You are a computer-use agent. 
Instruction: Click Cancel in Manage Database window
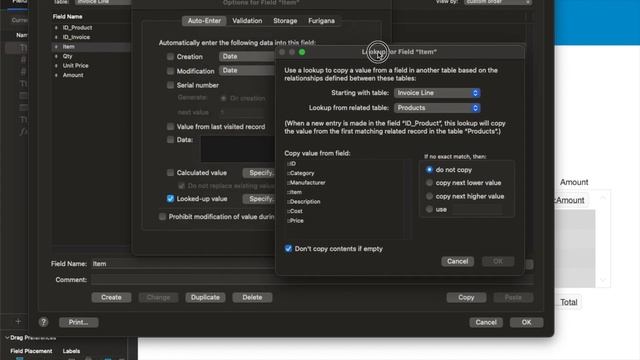tap(486, 322)
